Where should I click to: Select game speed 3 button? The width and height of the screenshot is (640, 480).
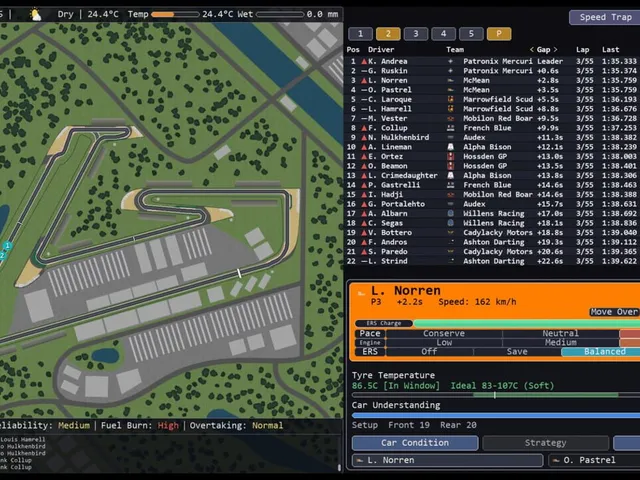click(x=416, y=34)
